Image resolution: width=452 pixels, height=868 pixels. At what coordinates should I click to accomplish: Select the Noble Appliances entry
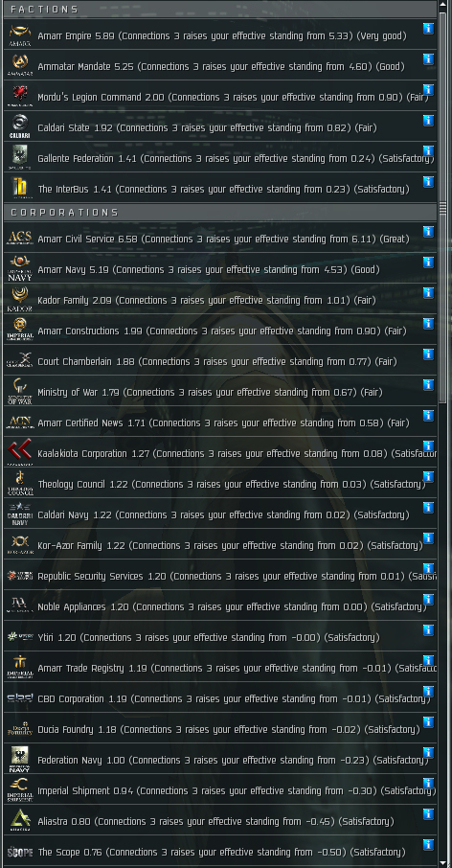(220, 605)
